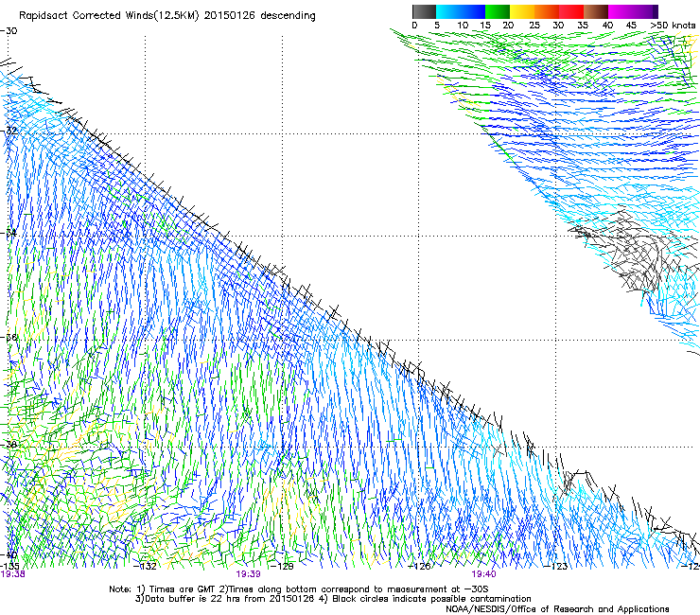Click the '-32' latitude axis label

point(9,131)
